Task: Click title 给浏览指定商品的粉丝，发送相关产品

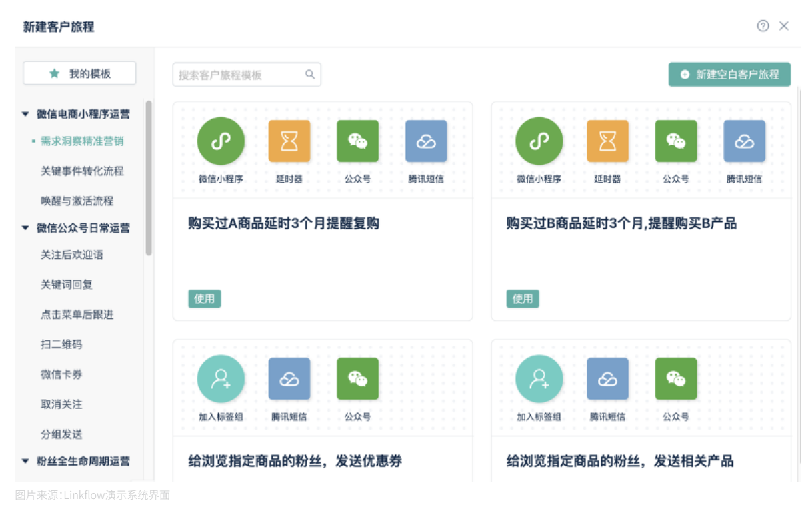Action: (x=620, y=461)
